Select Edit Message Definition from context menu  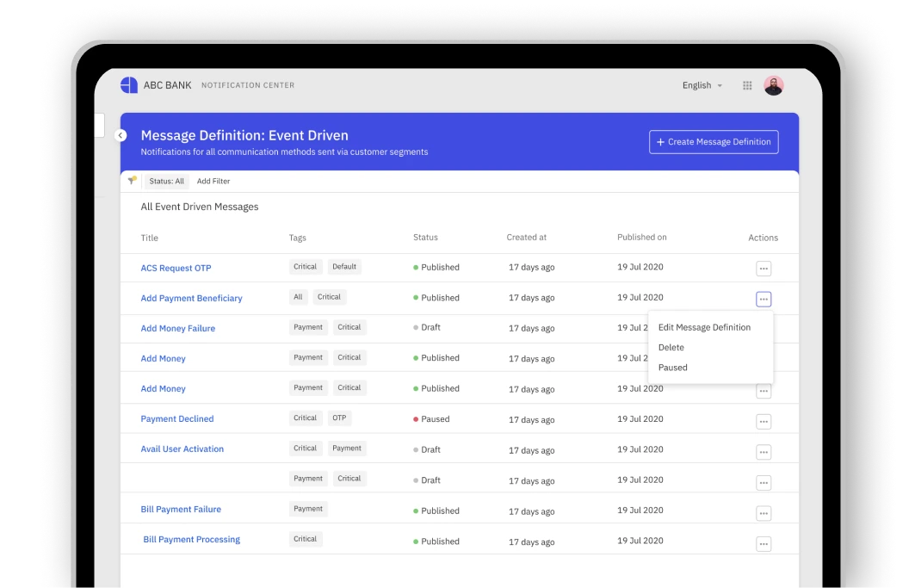click(704, 327)
